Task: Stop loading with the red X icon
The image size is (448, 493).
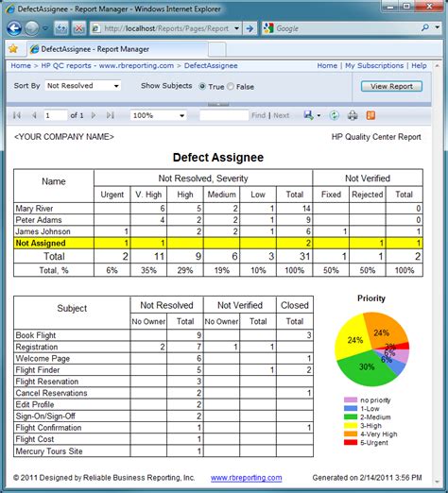Action: click(78, 28)
